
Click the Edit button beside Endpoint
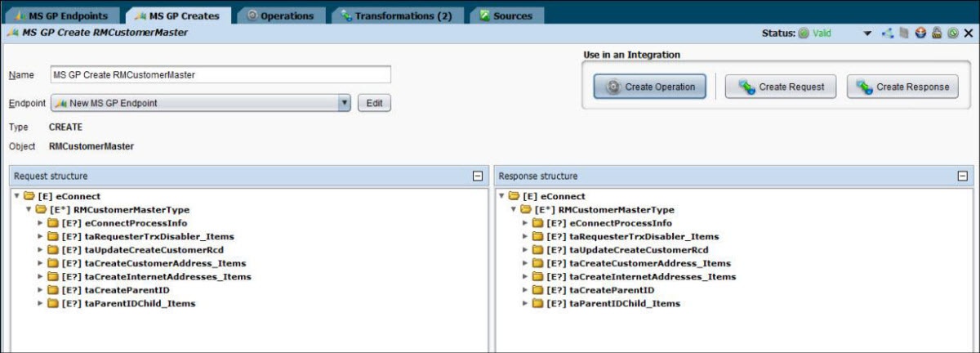coord(374,103)
